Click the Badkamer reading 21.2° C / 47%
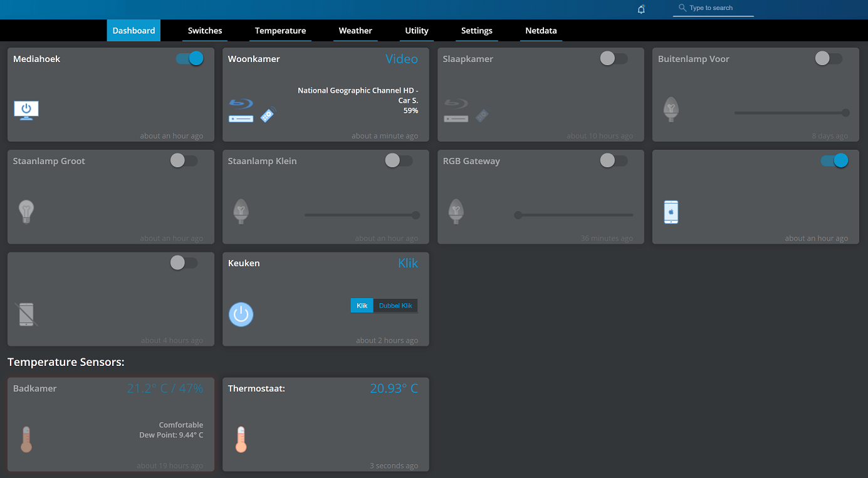The width and height of the screenshot is (868, 478). click(165, 388)
